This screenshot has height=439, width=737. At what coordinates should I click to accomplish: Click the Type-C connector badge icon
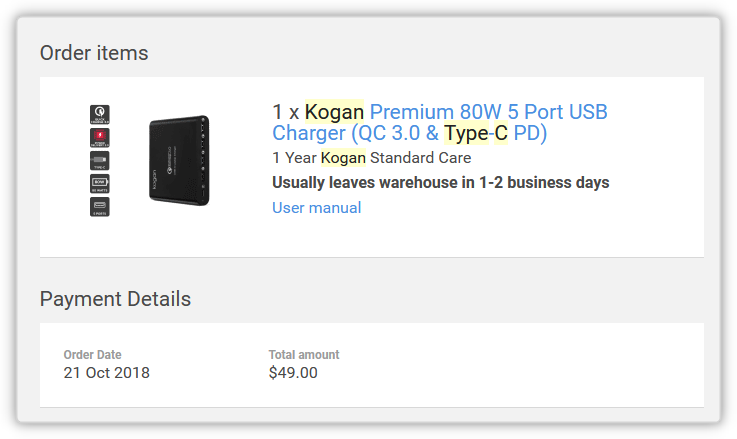100,160
